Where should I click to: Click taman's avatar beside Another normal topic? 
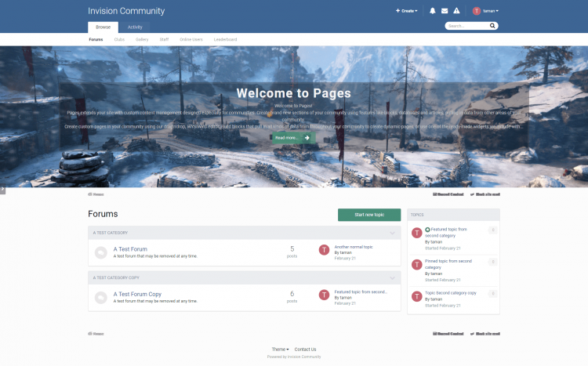tap(325, 250)
